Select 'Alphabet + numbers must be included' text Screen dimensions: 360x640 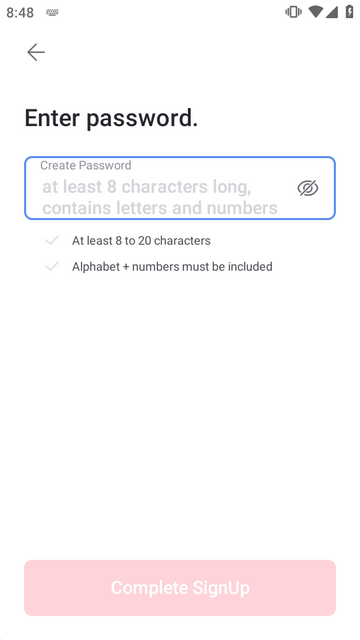tap(172, 267)
